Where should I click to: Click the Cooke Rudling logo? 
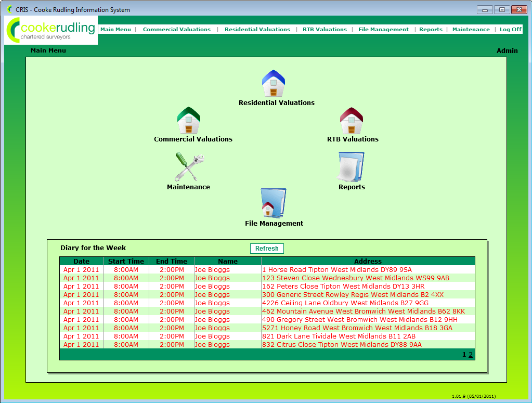(x=51, y=30)
